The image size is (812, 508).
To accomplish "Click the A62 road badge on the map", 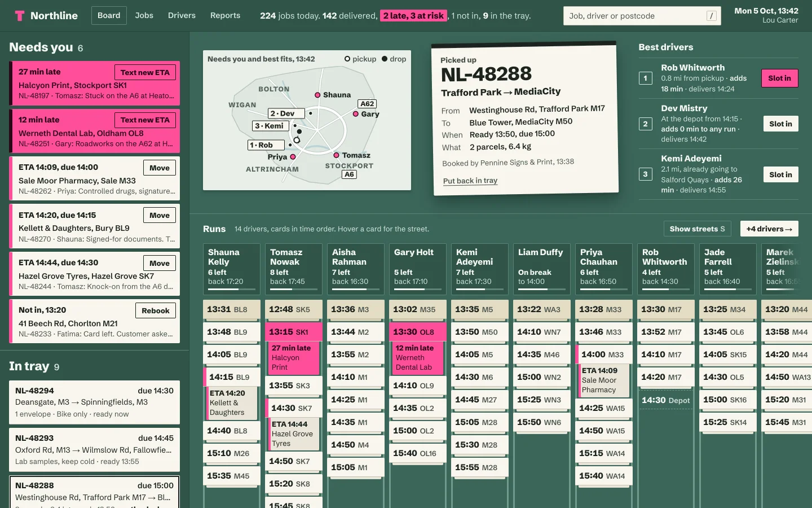I will (x=367, y=104).
